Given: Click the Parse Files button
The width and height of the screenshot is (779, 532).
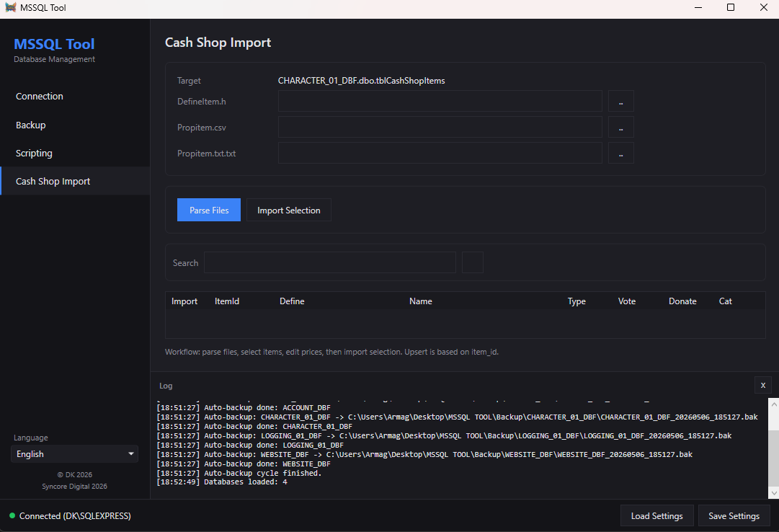Looking at the screenshot, I should tap(209, 210).
